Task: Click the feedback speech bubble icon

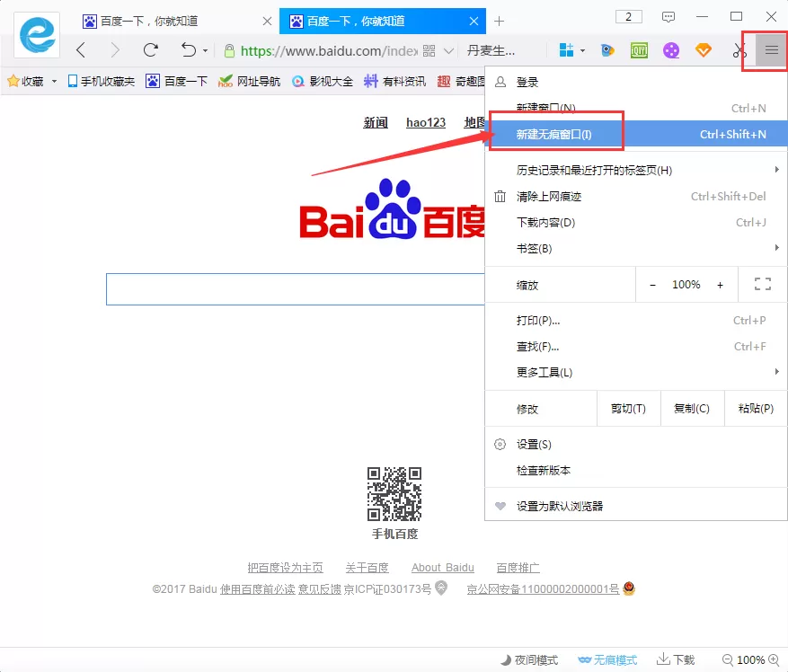Action: point(668,17)
